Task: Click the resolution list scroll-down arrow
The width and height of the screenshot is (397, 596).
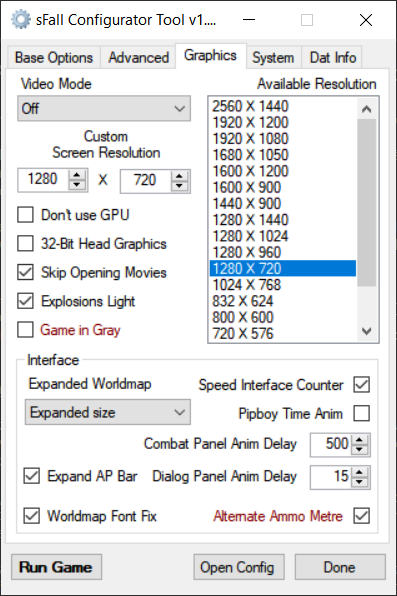Action: [367, 331]
